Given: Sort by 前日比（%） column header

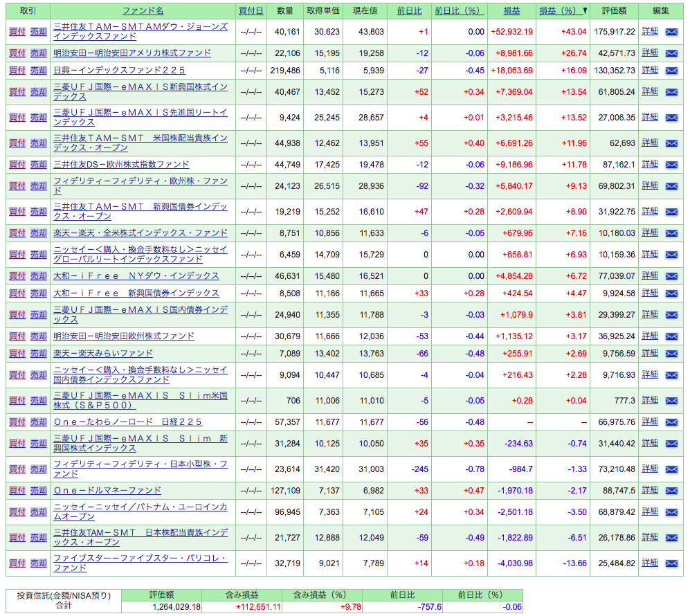Looking at the screenshot, I should click(x=460, y=11).
